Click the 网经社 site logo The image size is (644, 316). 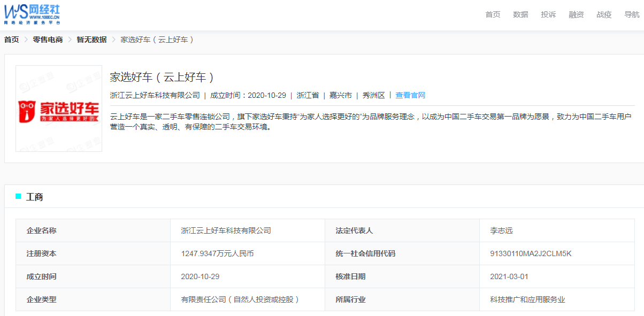pos(32,14)
